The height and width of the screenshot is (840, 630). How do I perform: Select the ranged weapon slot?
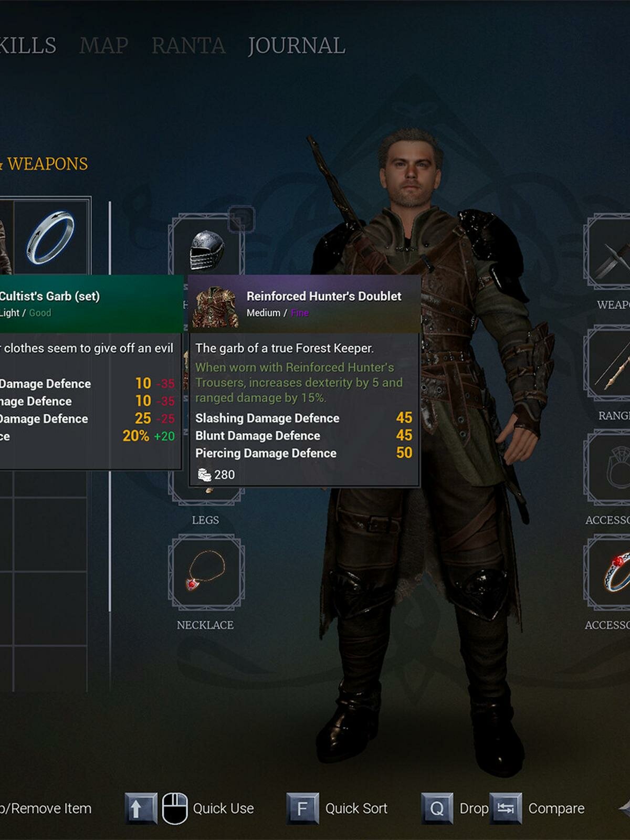click(x=608, y=363)
